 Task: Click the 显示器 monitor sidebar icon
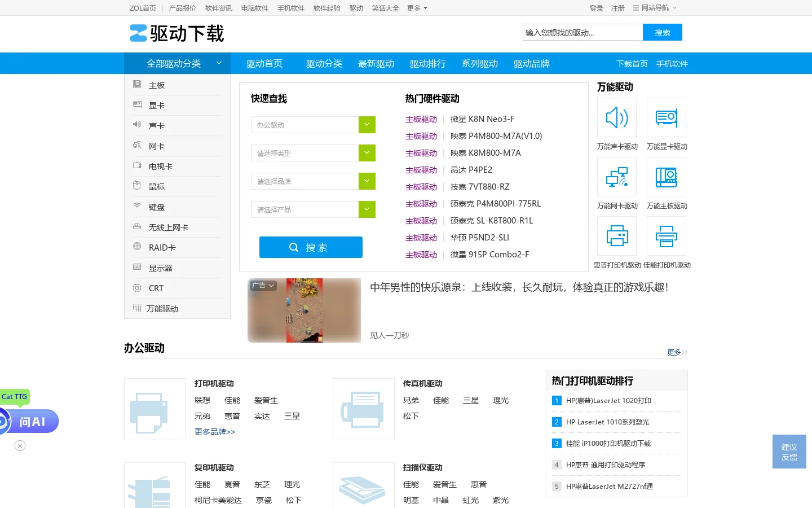coord(137,267)
